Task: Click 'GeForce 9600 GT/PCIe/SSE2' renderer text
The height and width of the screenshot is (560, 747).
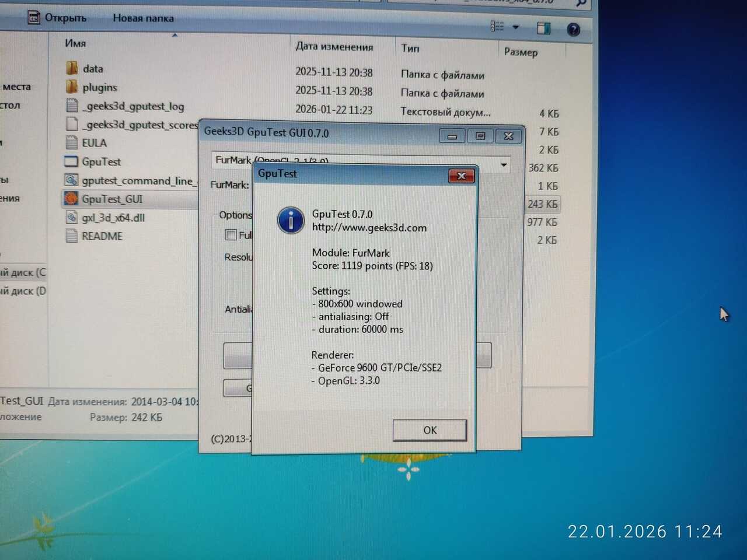Action: pyautogui.click(x=380, y=368)
